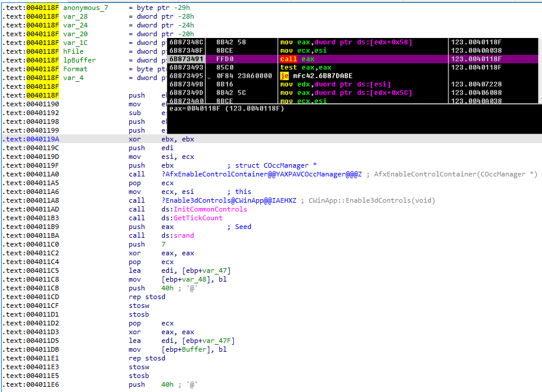Click the AfxEnableControlContainer call operand
This screenshot has width=542, height=392.
pyautogui.click(x=262, y=175)
